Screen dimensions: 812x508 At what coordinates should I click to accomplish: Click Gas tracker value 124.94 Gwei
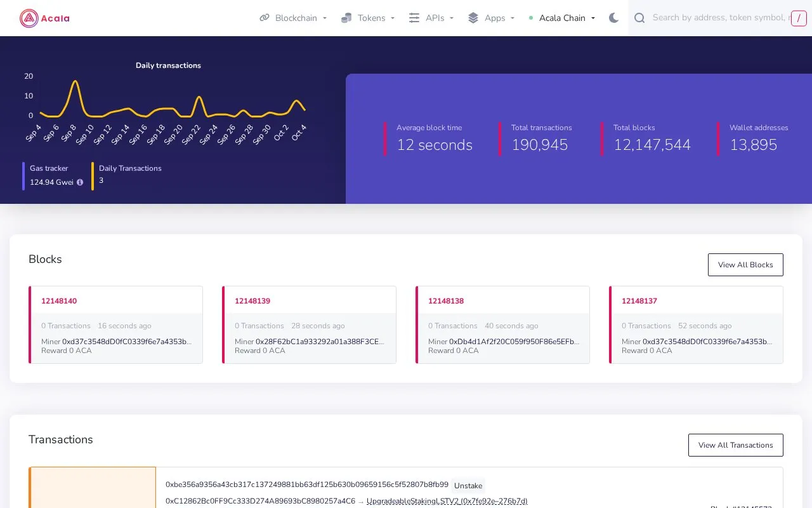coord(51,182)
